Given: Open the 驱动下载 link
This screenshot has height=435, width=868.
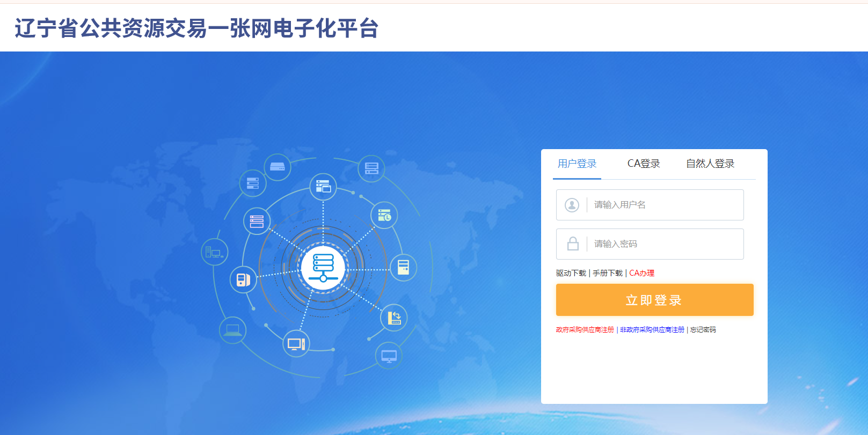Looking at the screenshot, I should click(571, 273).
